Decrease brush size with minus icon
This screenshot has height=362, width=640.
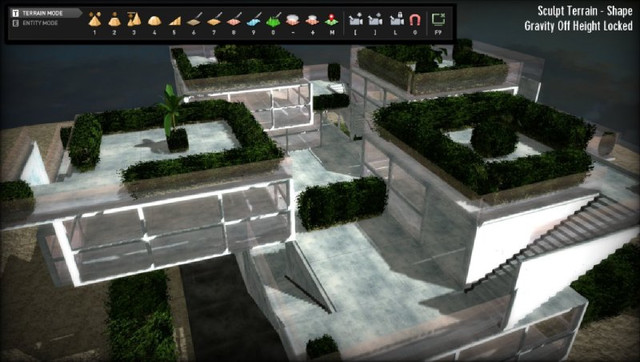[293, 20]
